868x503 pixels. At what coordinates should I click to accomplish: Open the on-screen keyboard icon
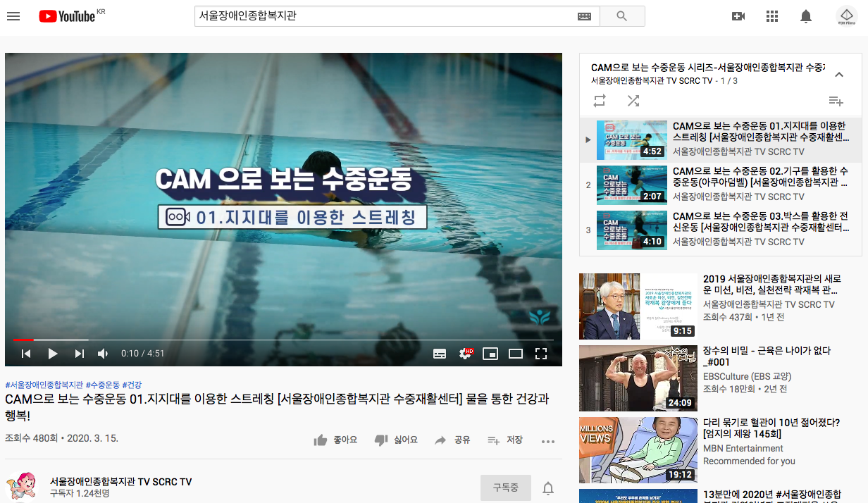(x=584, y=16)
